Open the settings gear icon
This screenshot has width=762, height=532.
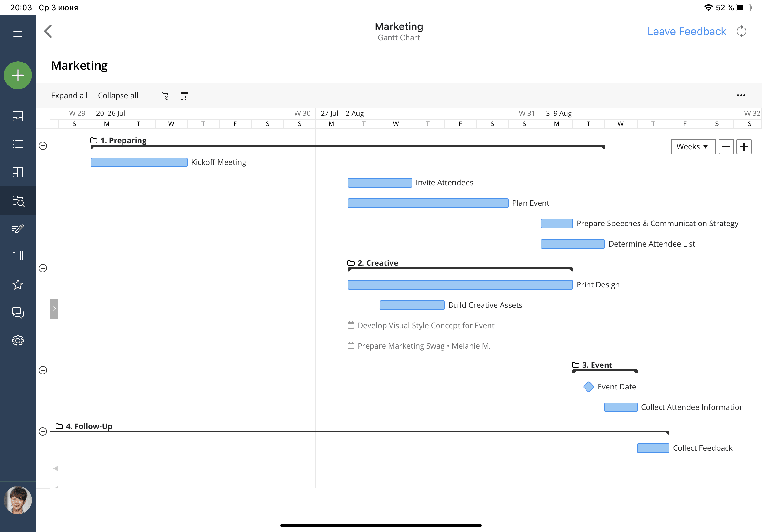click(x=18, y=341)
